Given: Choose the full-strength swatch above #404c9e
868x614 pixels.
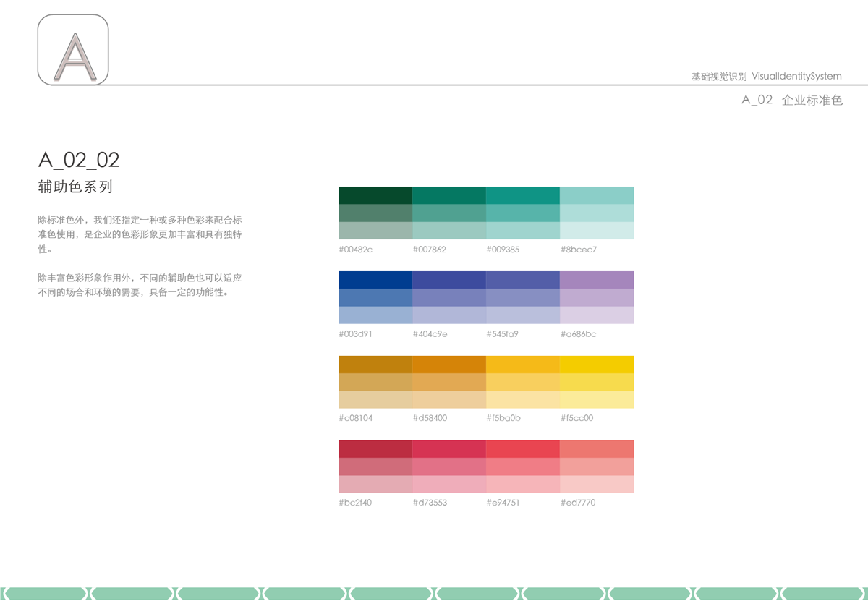Looking at the screenshot, I should coord(449,280).
